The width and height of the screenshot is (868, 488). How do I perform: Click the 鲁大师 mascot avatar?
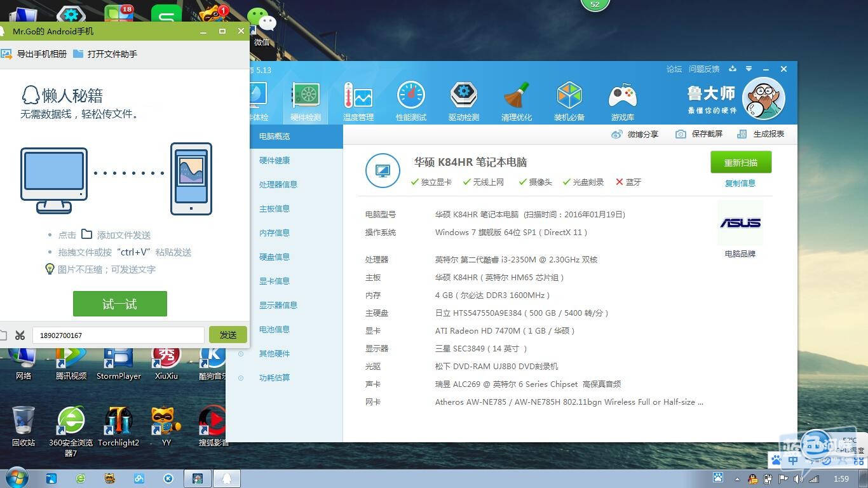click(764, 98)
